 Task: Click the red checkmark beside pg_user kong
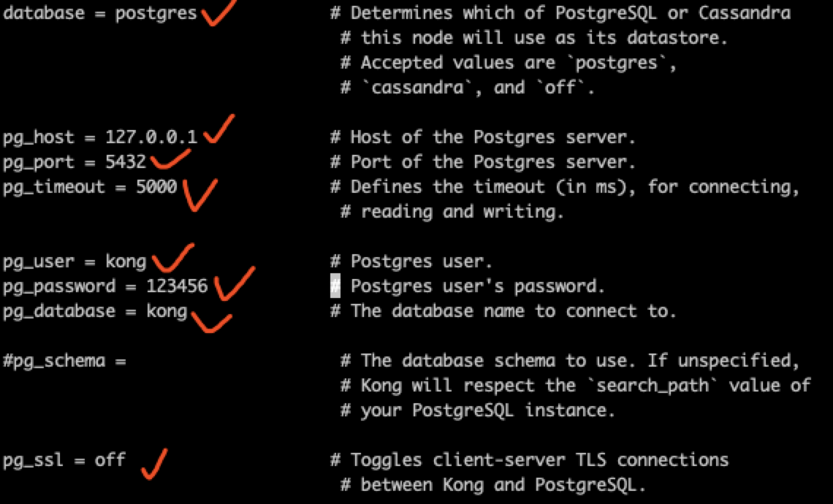172,258
